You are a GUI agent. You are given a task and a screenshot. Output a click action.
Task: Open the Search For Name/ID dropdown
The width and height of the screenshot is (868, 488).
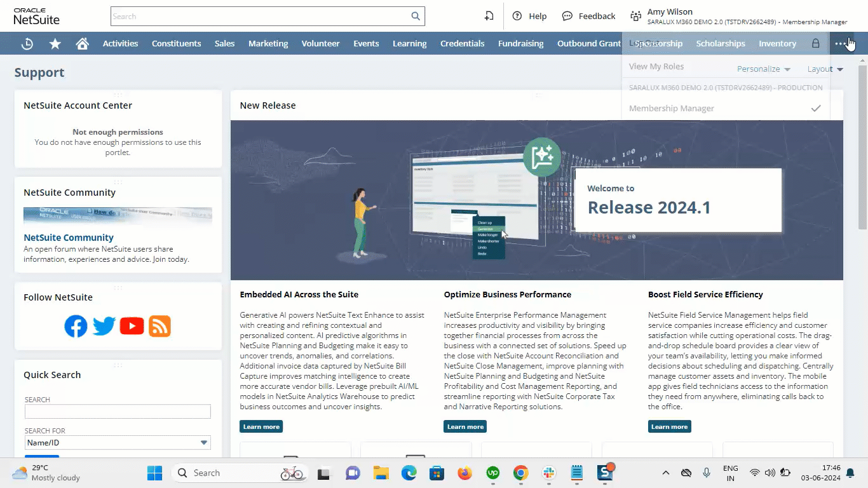(118, 443)
